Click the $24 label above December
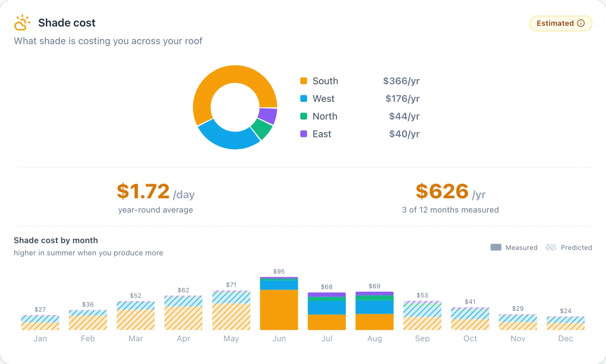Screen dimensions: 606x364 565,311
